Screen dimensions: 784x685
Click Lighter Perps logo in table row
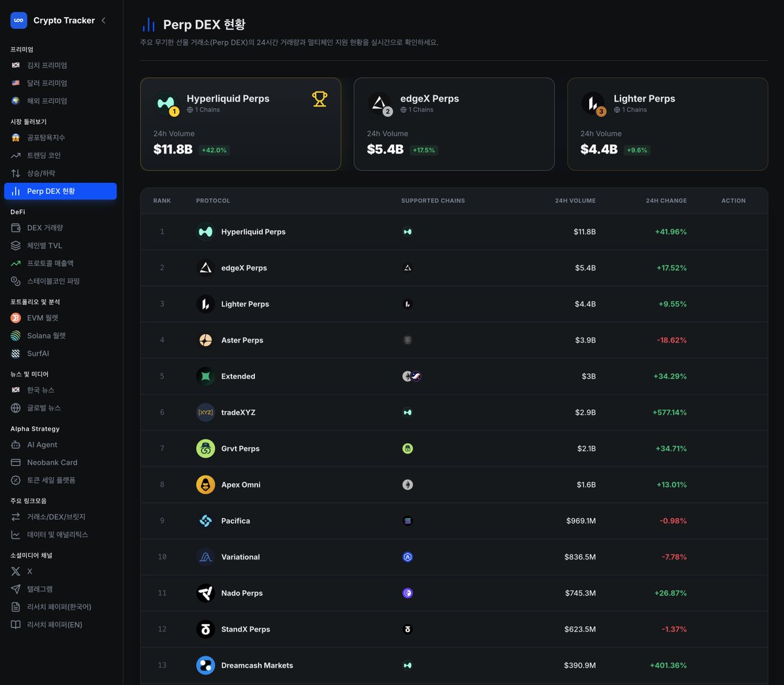[x=206, y=304]
